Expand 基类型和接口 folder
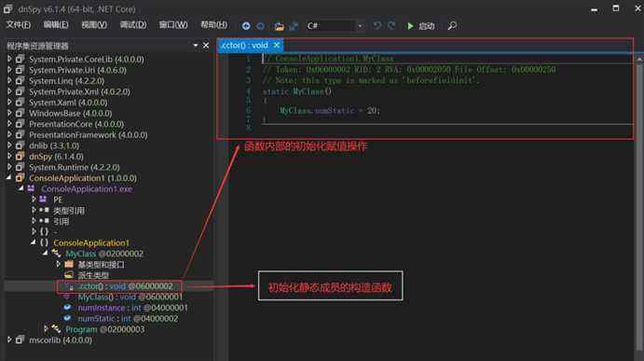This screenshot has width=644, height=361. pyautogui.click(x=58, y=264)
